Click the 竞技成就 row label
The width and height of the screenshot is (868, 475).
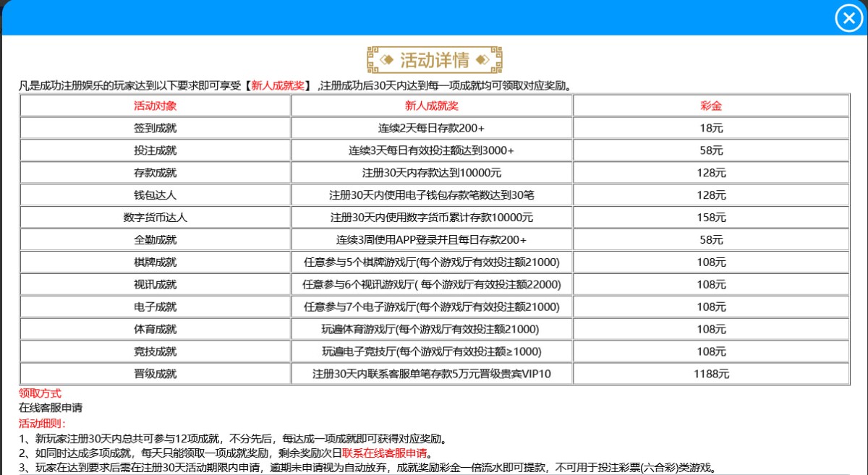coord(156,351)
